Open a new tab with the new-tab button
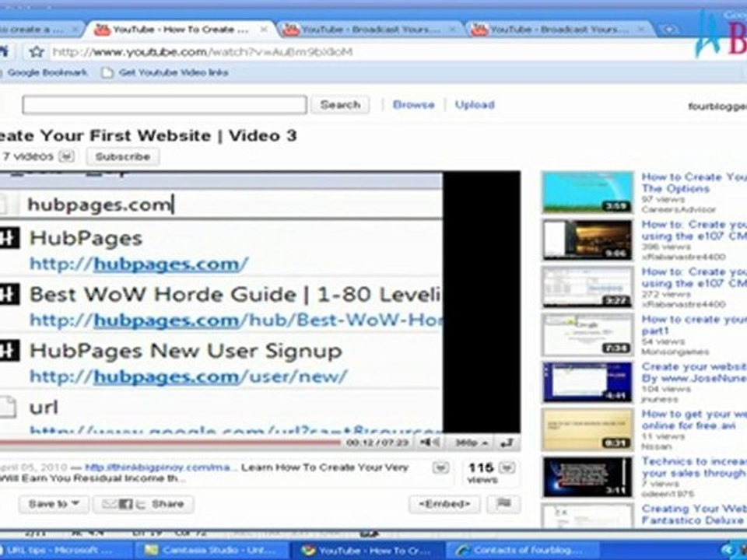Image resolution: width=747 pixels, height=560 pixels. coord(668,30)
